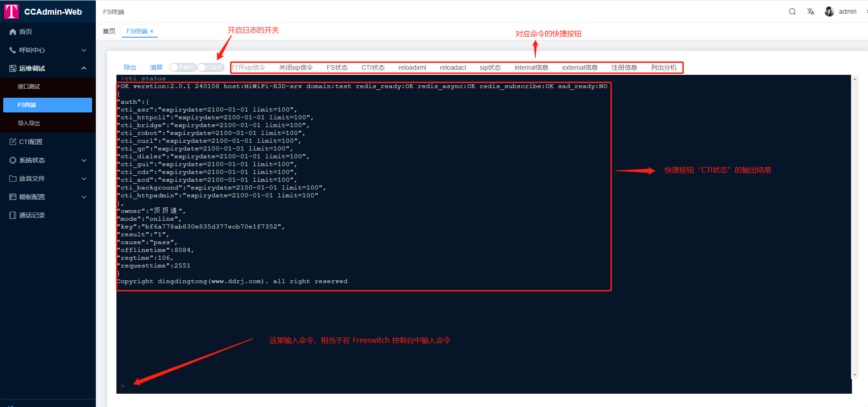The height and width of the screenshot is (407, 868).
Task: Click the 导出 export link
Action: 130,67
